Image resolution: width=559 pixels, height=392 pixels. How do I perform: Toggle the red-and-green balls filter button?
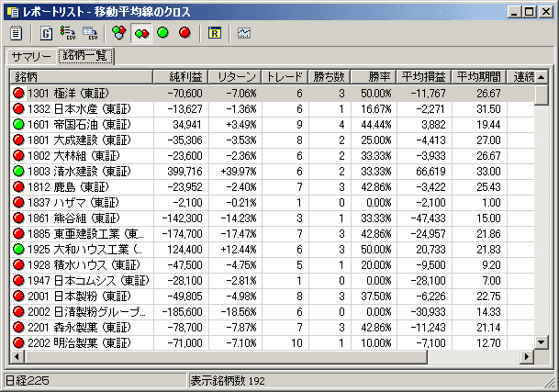coord(141,34)
